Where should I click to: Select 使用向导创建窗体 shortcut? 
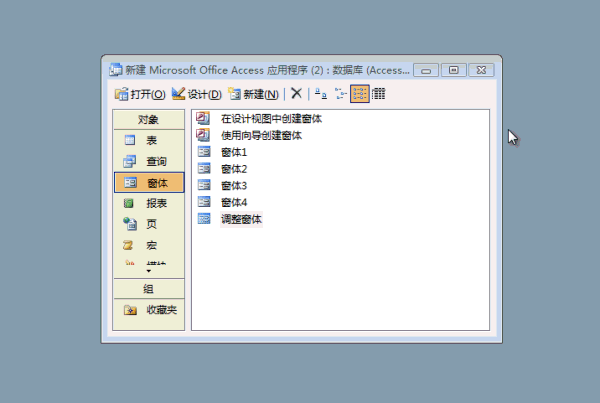(x=261, y=135)
